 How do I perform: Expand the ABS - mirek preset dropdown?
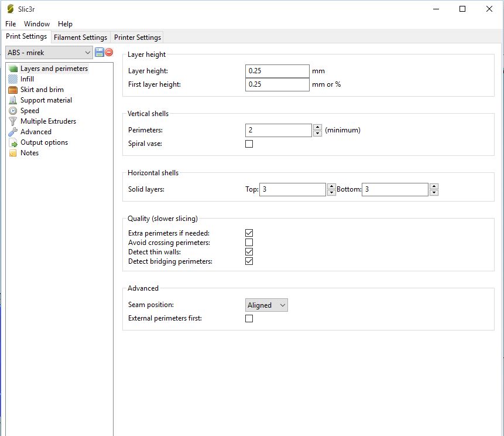(49, 53)
